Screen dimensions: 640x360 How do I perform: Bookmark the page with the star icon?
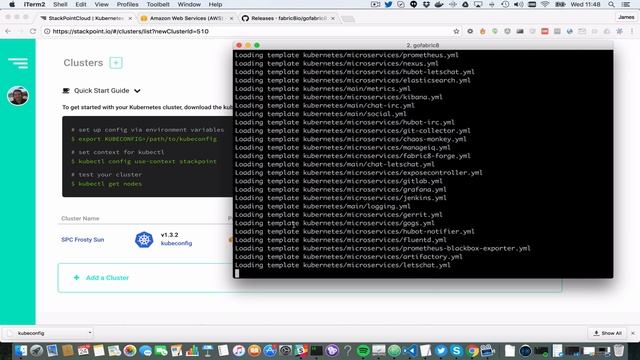point(456,31)
